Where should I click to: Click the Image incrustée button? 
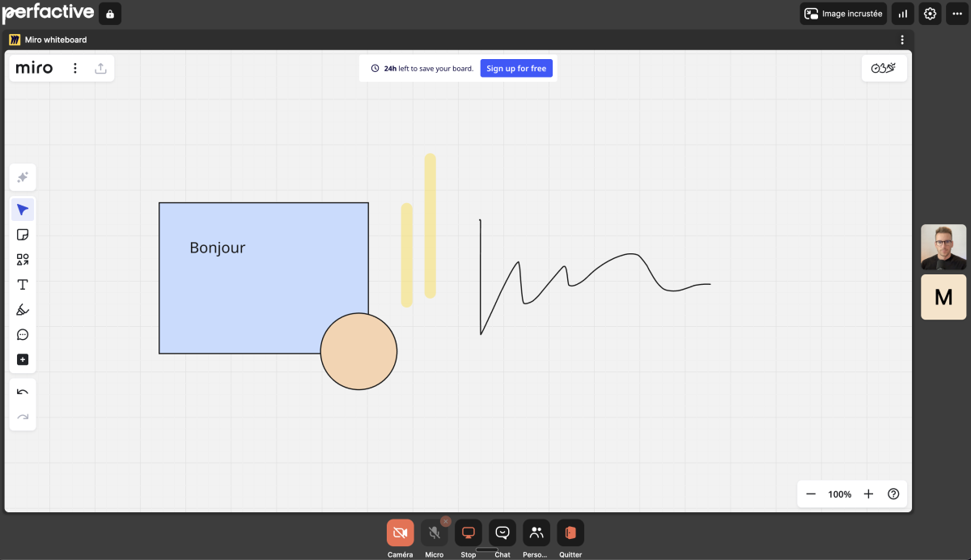(x=843, y=14)
